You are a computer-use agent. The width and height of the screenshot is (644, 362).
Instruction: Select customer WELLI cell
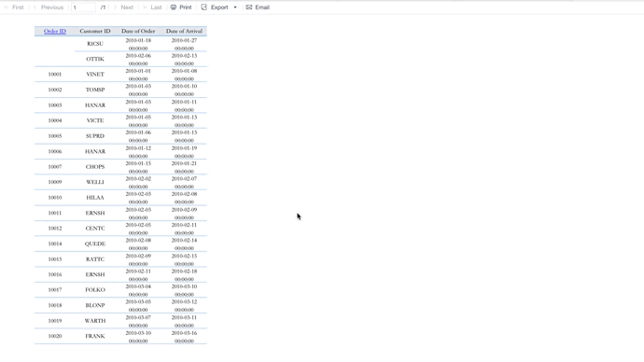[95, 182]
